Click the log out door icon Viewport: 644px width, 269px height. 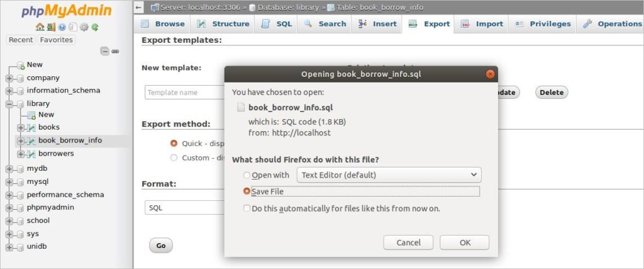point(51,27)
